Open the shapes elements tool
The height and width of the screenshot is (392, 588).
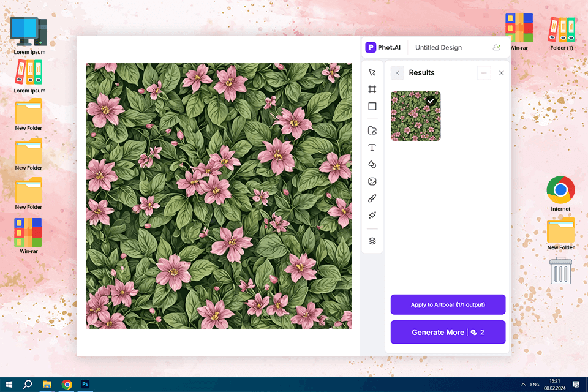372,164
